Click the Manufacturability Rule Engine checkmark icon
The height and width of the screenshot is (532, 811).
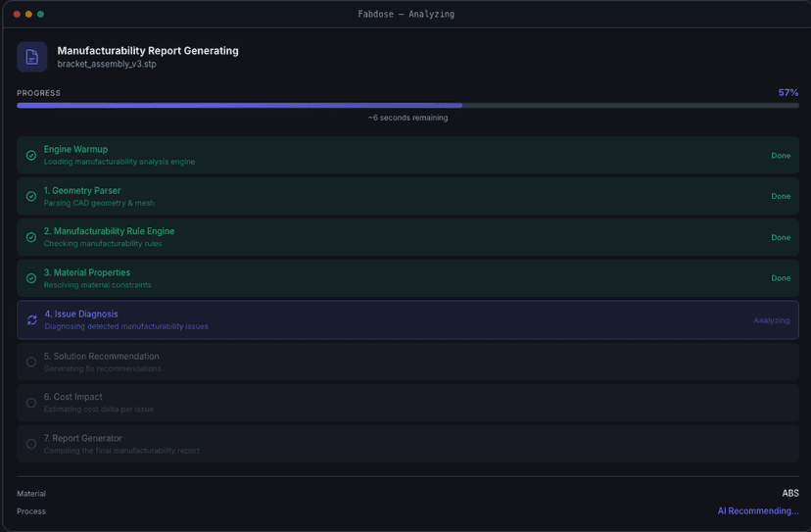coord(31,237)
